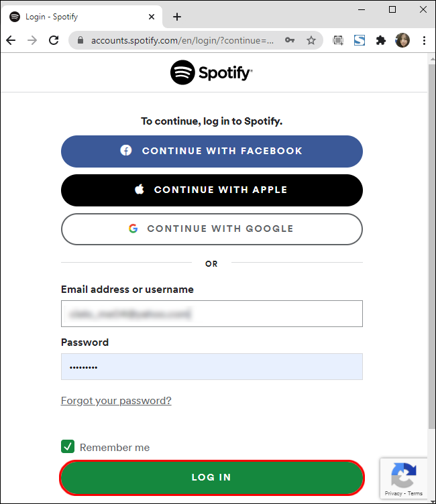Click the back navigation arrow
Screen dimensions: 436x504
pyautogui.click(x=11, y=40)
